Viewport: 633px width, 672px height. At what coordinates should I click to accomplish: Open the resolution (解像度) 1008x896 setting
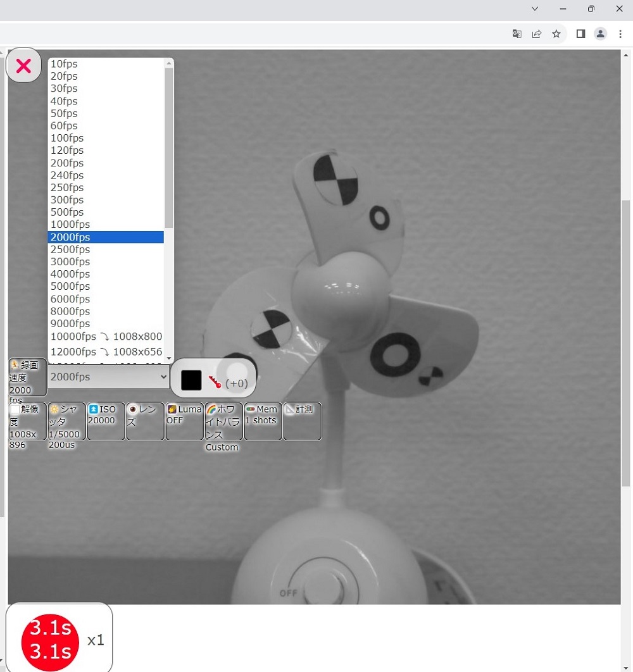point(27,421)
